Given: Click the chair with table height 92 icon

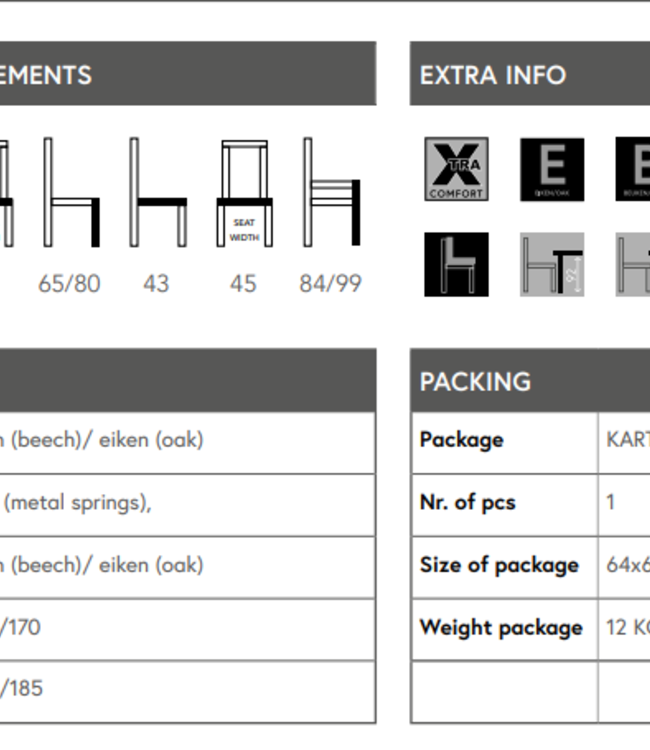Looking at the screenshot, I should 552,264.
